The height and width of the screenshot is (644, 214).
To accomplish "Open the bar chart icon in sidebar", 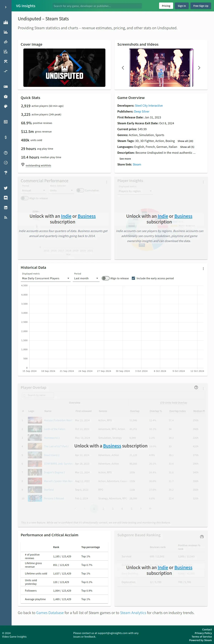I will coord(6,32).
